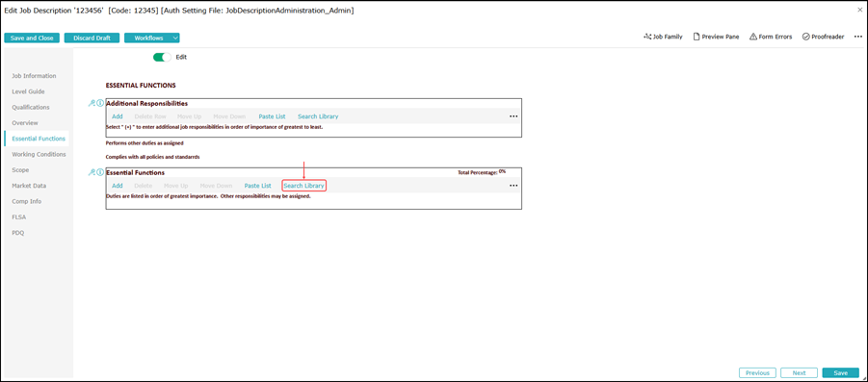The height and width of the screenshot is (382, 868).
Task: Click the Previous button
Action: coord(757,372)
